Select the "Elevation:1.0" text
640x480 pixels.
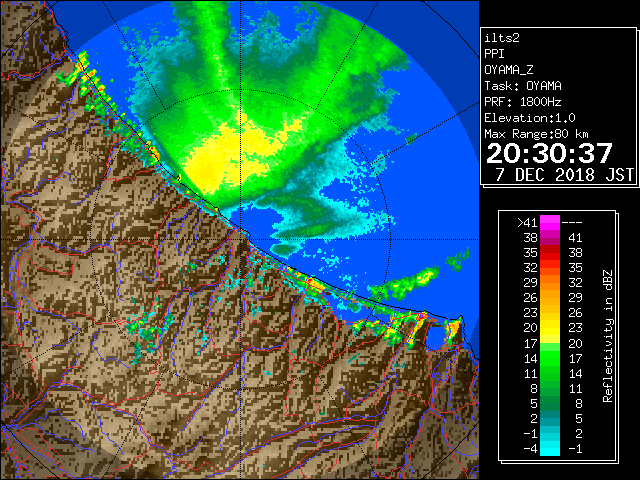tap(530, 118)
